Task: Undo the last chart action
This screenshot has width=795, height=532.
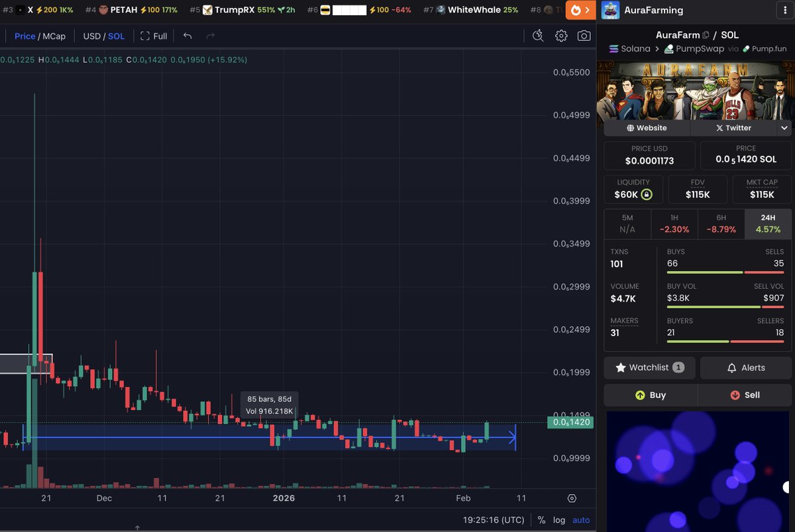Action: click(187, 36)
